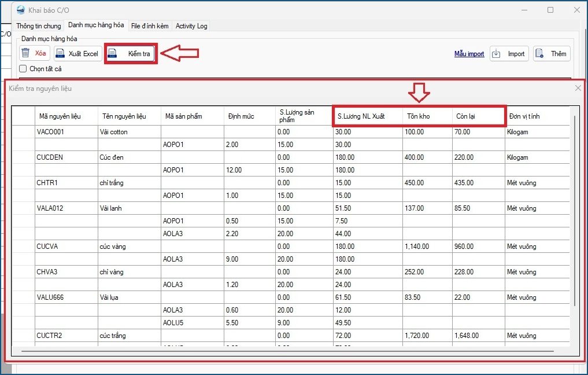This screenshot has height=375, width=588.
Task: Click the horizontal scrollbar of material grid
Action: click(287, 351)
